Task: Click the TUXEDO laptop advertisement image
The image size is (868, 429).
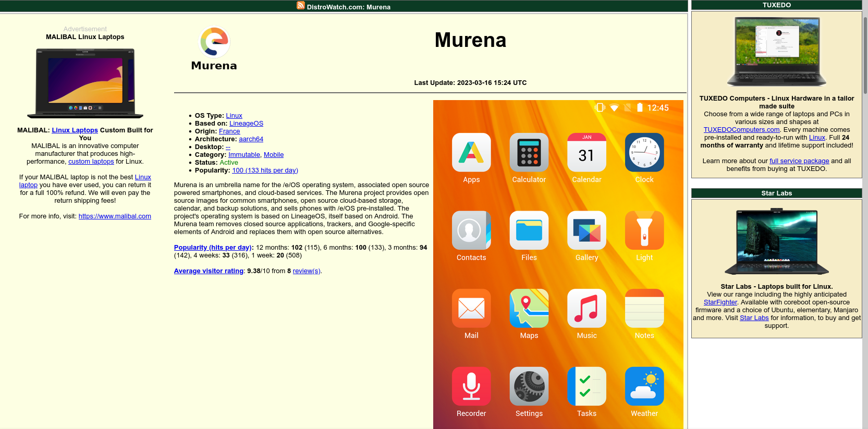Action: tap(777, 52)
